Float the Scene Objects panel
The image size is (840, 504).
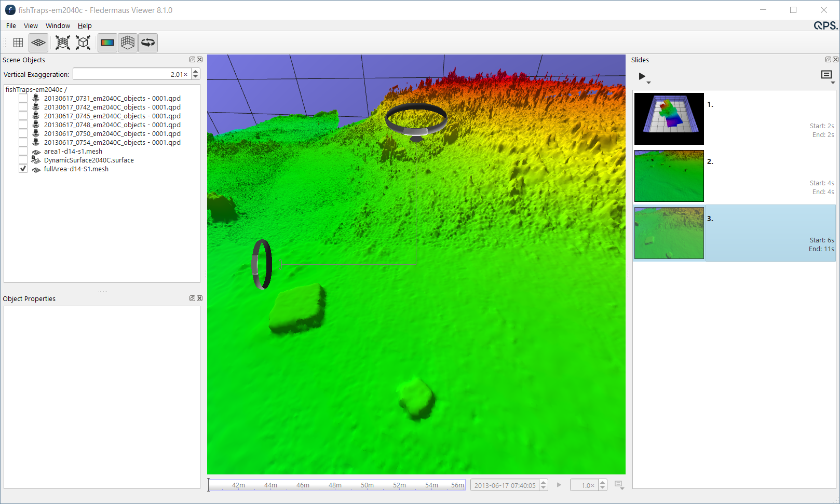[192, 60]
